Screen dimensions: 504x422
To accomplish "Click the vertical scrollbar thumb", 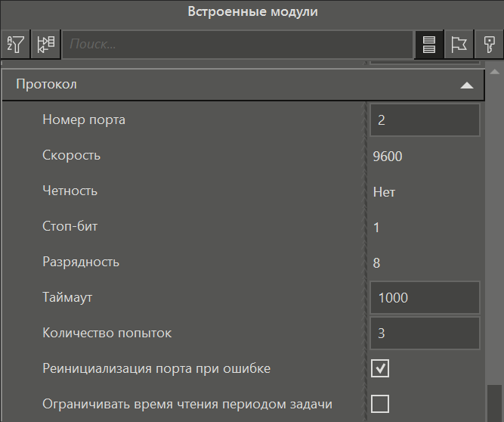I will click(x=494, y=403).
